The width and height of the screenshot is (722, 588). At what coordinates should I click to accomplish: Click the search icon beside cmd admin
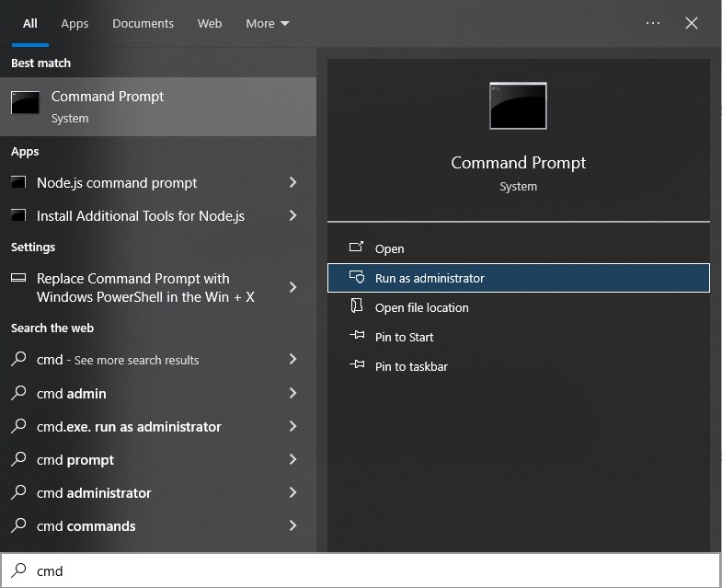pos(18,393)
